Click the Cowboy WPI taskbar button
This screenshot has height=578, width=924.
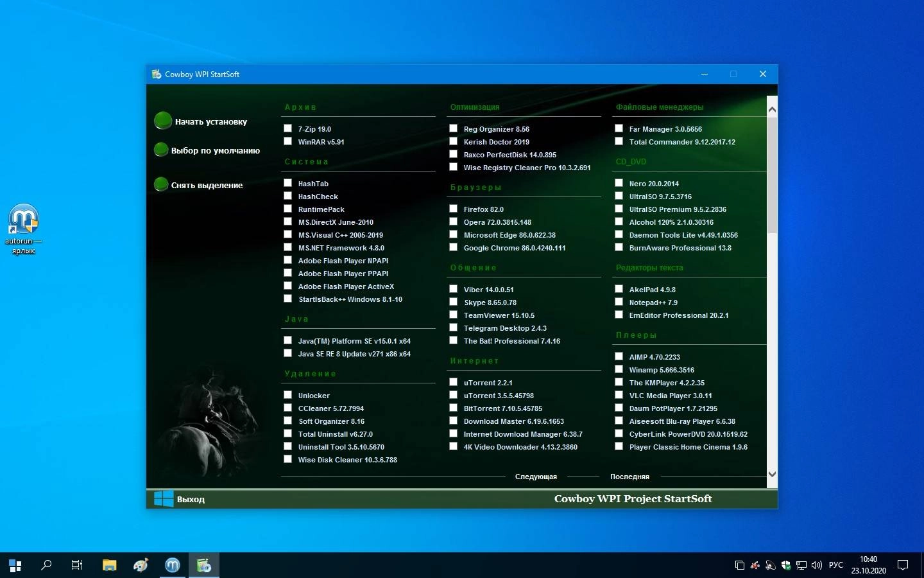(204, 565)
